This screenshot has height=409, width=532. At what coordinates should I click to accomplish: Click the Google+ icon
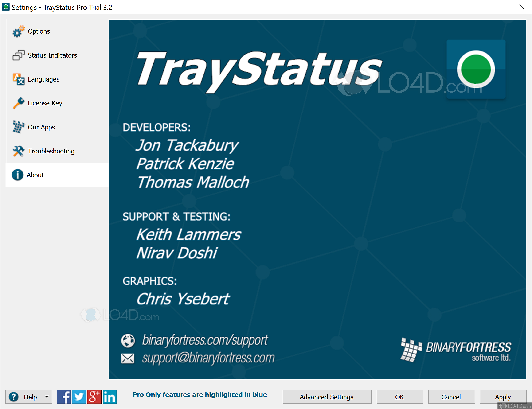(94, 397)
